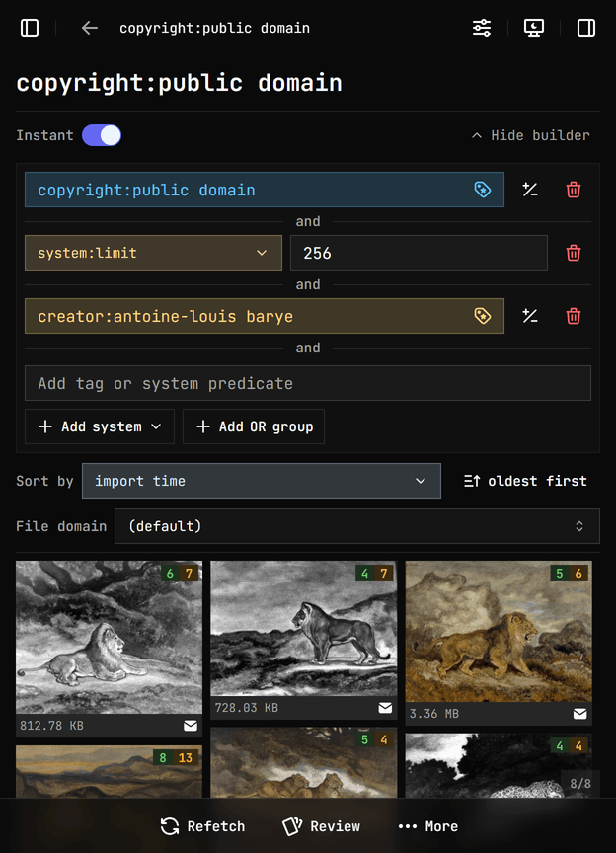Select the copyright:public domain predicate field
616x853 pixels.
(x=265, y=190)
